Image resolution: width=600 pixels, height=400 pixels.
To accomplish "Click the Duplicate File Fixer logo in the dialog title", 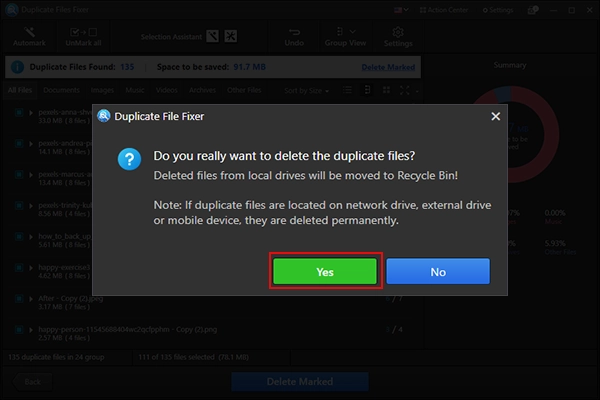I will tap(103, 116).
